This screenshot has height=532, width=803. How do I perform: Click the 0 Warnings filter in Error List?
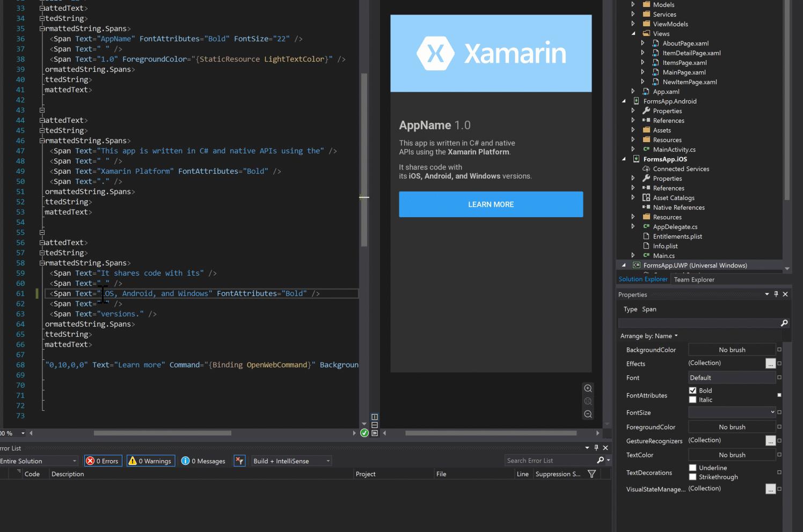tap(150, 461)
